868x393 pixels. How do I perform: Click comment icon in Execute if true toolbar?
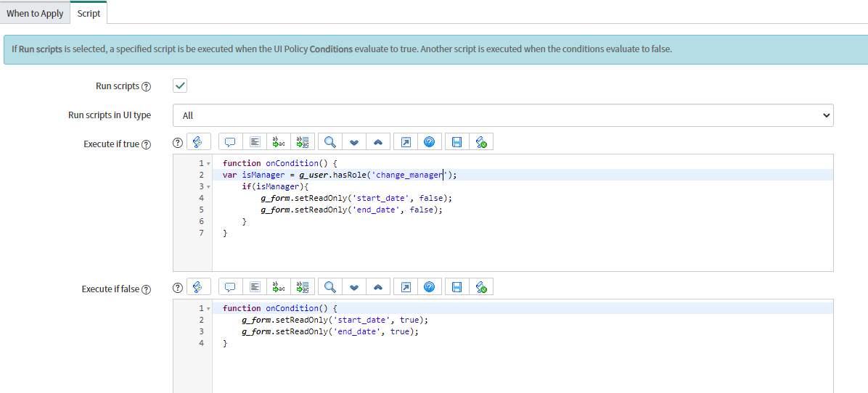tap(231, 142)
